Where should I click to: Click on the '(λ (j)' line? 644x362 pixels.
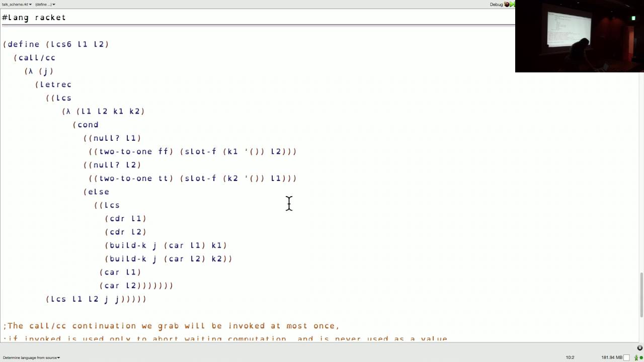coord(39,71)
